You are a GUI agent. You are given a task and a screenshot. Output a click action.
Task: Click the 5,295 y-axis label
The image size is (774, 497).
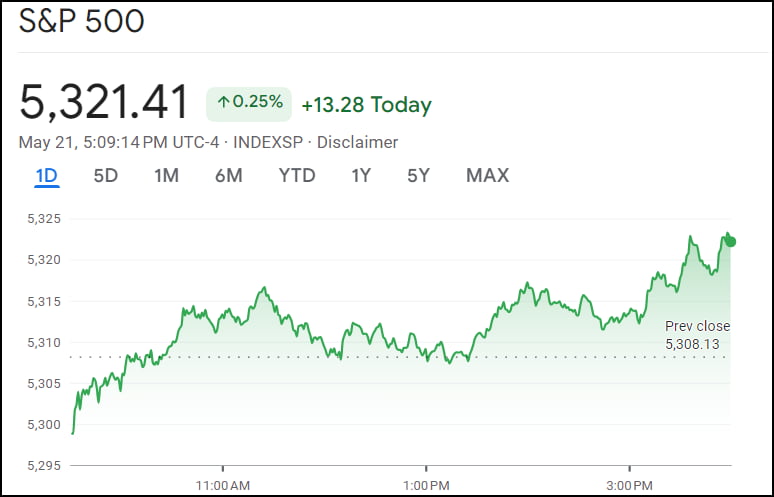[x=44, y=465]
